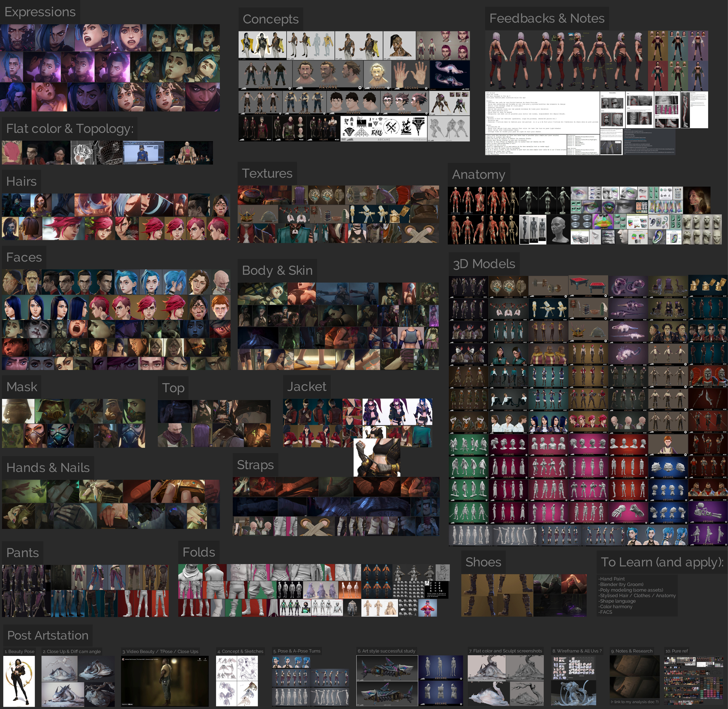
Task: Select the 1. Beauty Pose label
Action: pyautogui.click(x=19, y=652)
